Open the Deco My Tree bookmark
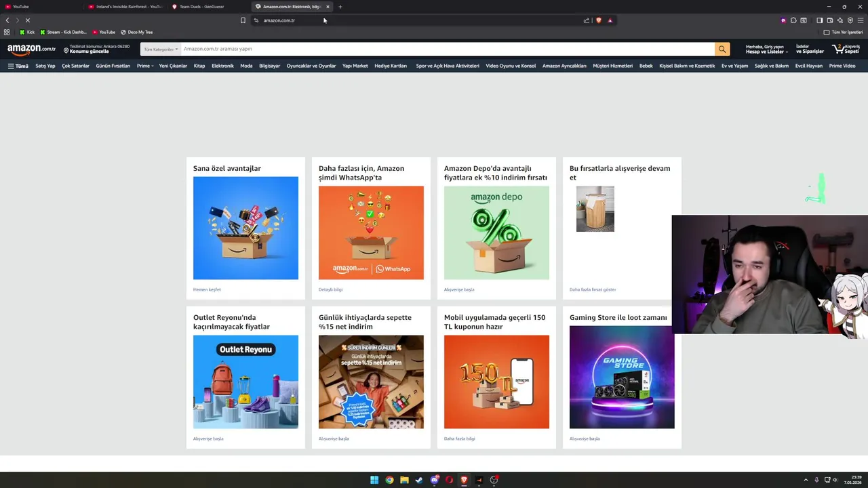Image resolution: width=868 pixels, height=488 pixels. 137,32
